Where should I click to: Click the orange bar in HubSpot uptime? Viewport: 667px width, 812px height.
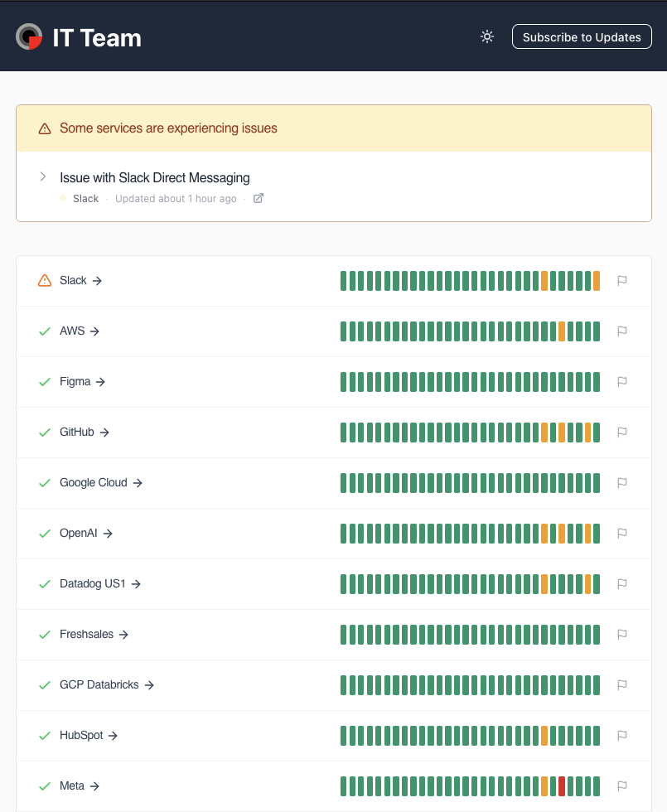544,736
